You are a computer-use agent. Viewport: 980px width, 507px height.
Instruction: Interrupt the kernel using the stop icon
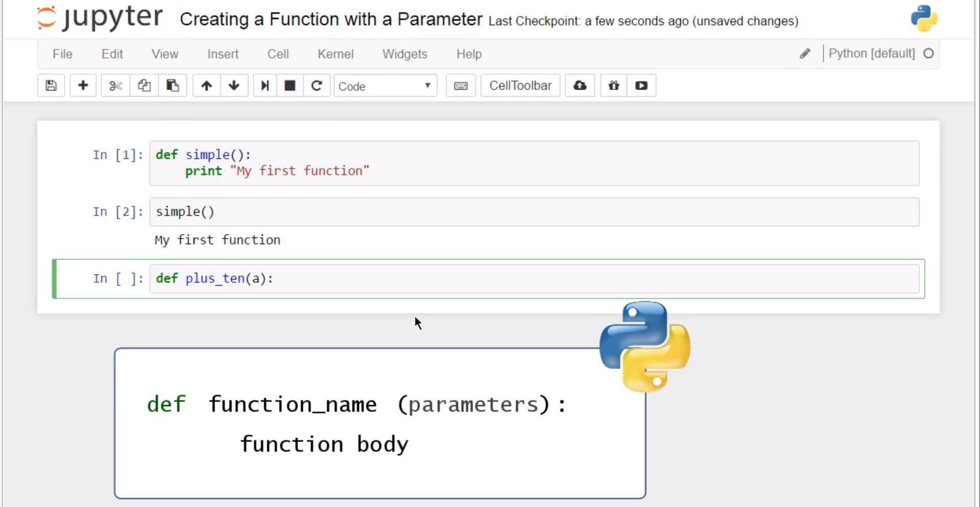[290, 86]
